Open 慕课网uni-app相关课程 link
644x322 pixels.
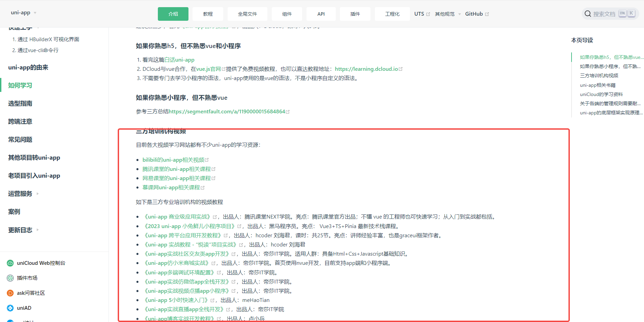pyautogui.click(x=171, y=188)
